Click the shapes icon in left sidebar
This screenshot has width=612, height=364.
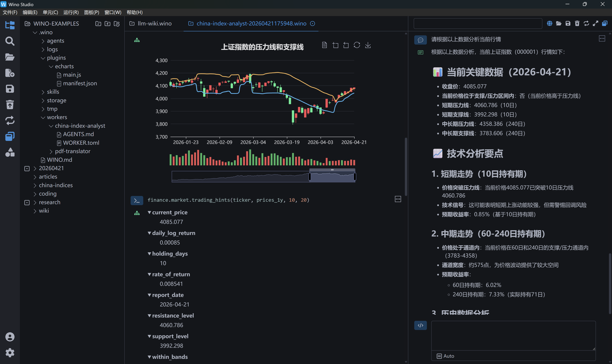point(10,152)
